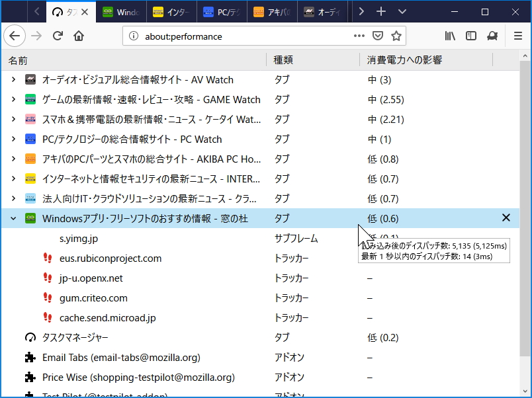Select the Email Tabs add-on row
Viewport: 532px width, 398px height.
click(260, 357)
